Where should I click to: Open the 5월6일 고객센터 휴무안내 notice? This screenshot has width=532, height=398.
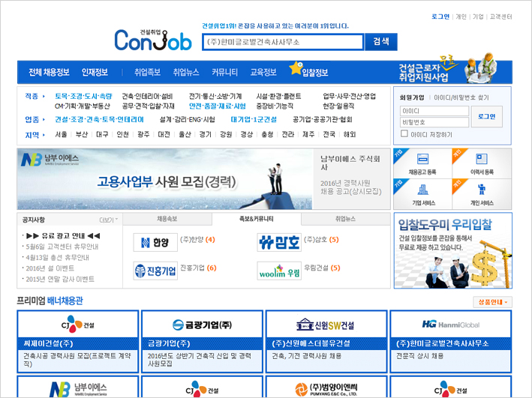pos(62,247)
